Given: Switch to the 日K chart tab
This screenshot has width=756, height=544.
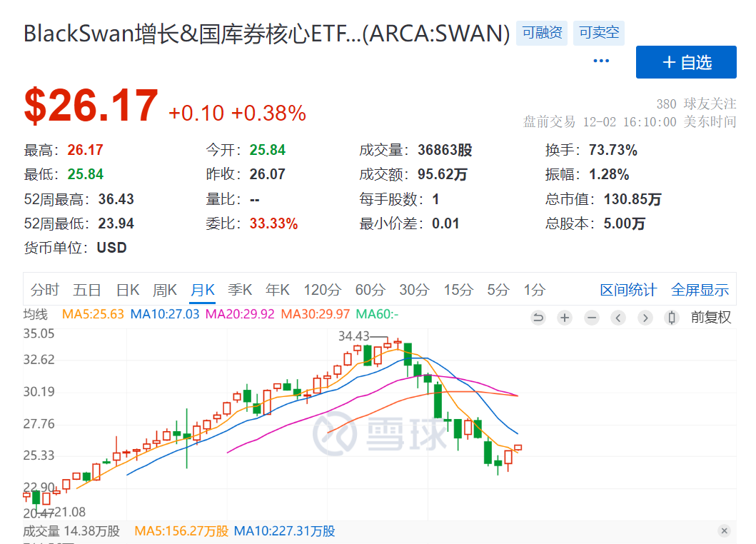Looking at the screenshot, I should 128,290.
